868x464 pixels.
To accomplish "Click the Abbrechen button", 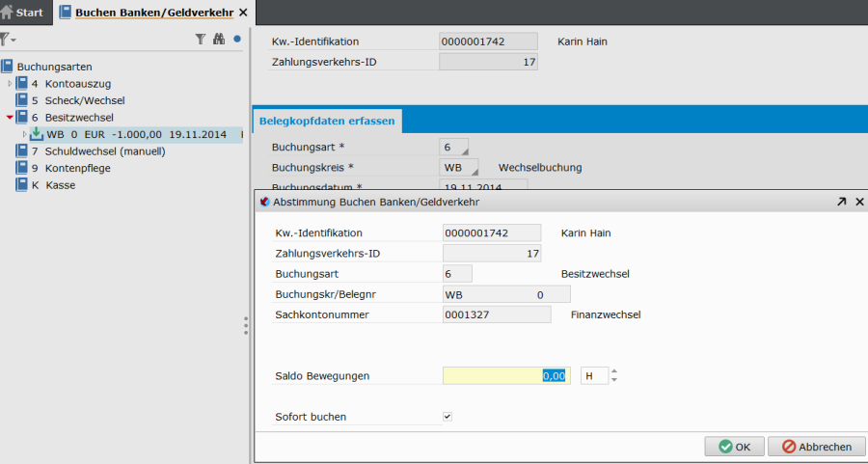I will click(816, 447).
